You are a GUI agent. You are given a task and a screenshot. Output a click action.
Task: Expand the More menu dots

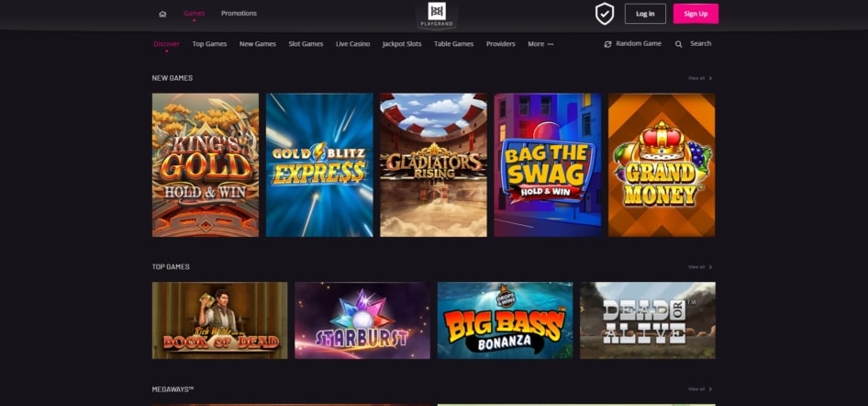click(x=551, y=44)
